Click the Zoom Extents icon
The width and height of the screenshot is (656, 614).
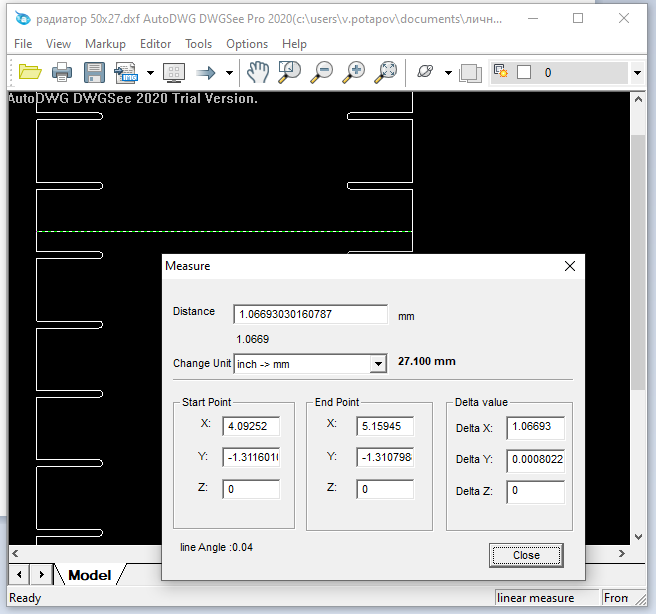click(387, 72)
